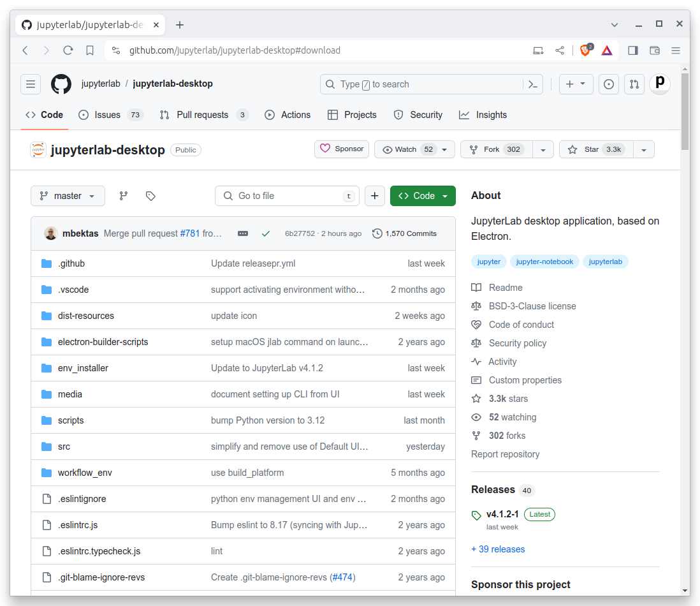
Task: Click the address bar URL
Action: coord(235,50)
